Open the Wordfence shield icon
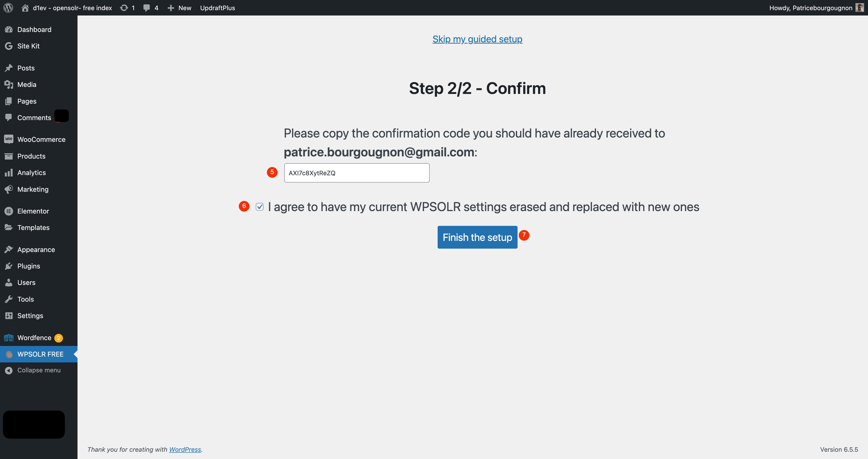This screenshot has height=459, width=868. pyautogui.click(x=9, y=338)
